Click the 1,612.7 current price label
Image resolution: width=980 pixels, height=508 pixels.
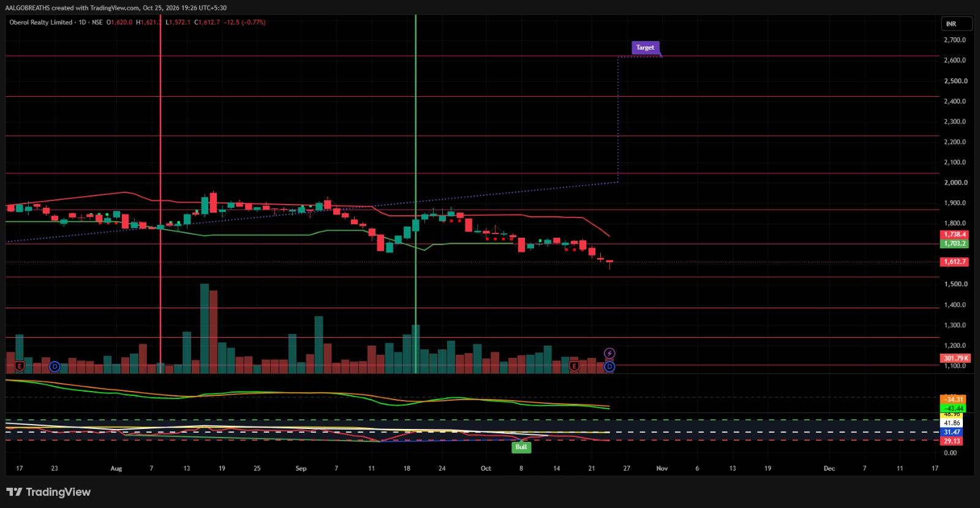coord(954,262)
